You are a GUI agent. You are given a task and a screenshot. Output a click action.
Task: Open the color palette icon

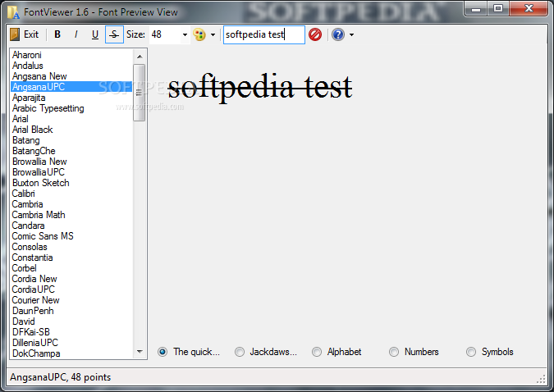(x=199, y=34)
